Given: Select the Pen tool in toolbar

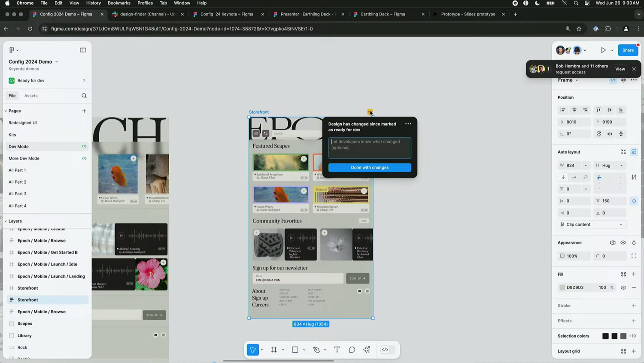Looking at the screenshot, I should [316, 350].
